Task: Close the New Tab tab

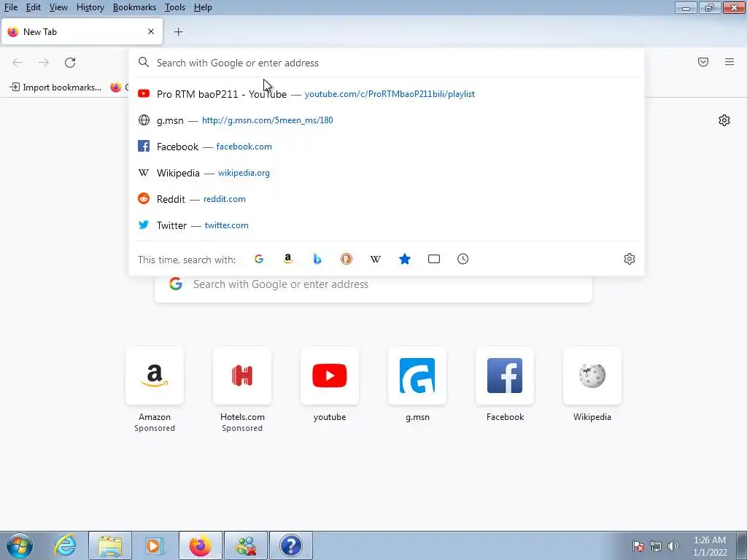Action: [151, 31]
